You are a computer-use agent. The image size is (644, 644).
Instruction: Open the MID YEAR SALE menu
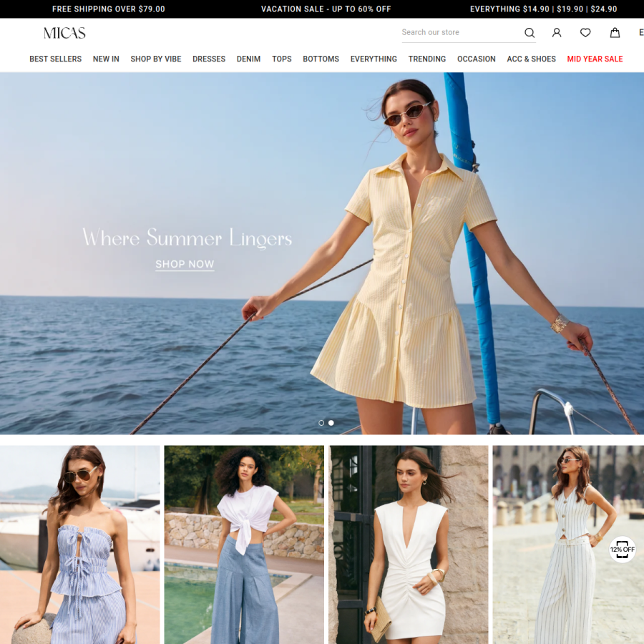595,59
